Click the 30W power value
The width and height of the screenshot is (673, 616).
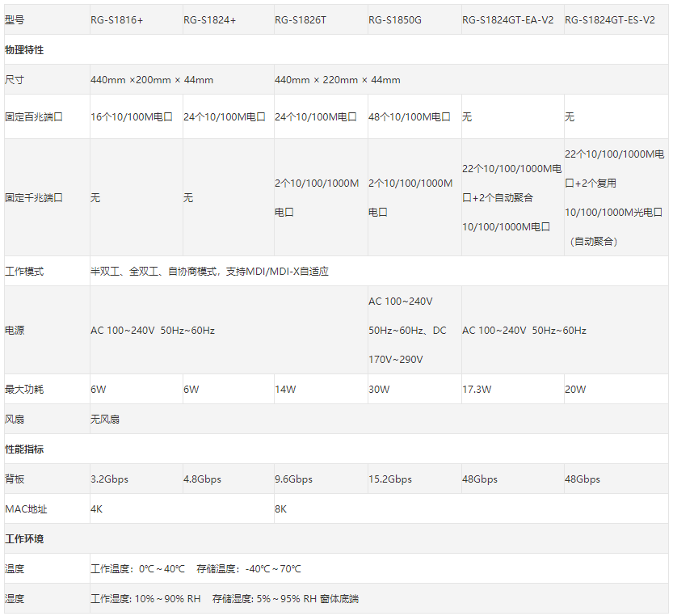pyautogui.click(x=380, y=389)
